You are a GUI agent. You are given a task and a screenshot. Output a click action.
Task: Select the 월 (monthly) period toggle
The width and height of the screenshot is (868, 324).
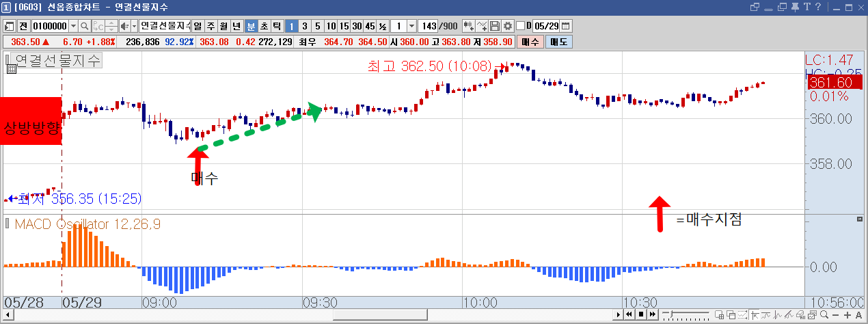click(223, 26)
